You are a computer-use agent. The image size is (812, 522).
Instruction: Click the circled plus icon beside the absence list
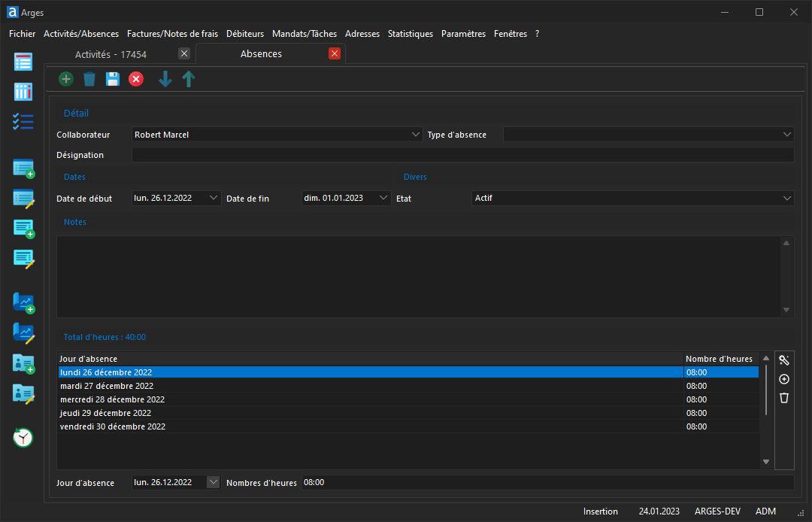pos(784,379)
